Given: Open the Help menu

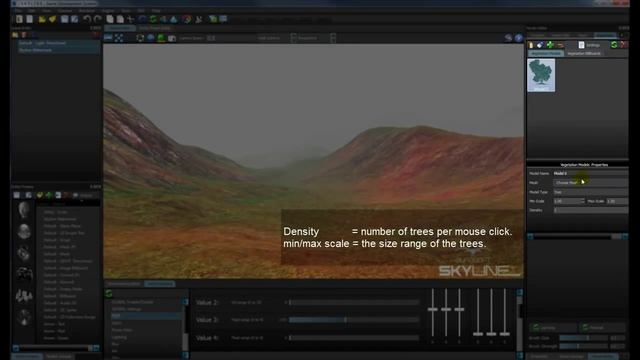Looking at the screenshot, I should coord(156,11).
